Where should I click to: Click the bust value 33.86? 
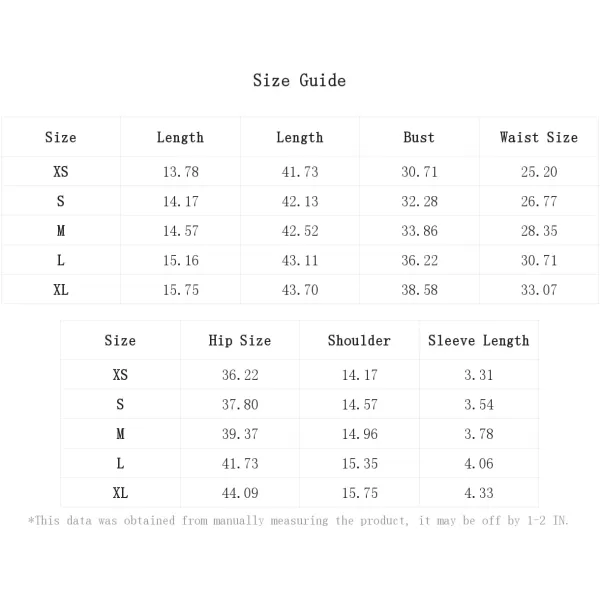tap(419, 231)
